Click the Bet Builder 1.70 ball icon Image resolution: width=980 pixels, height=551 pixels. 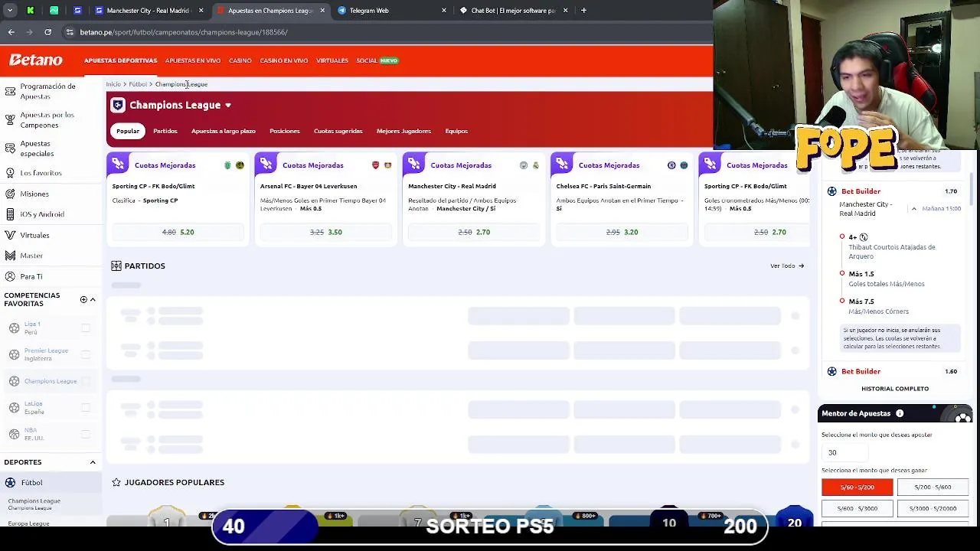tap(832, 191)
